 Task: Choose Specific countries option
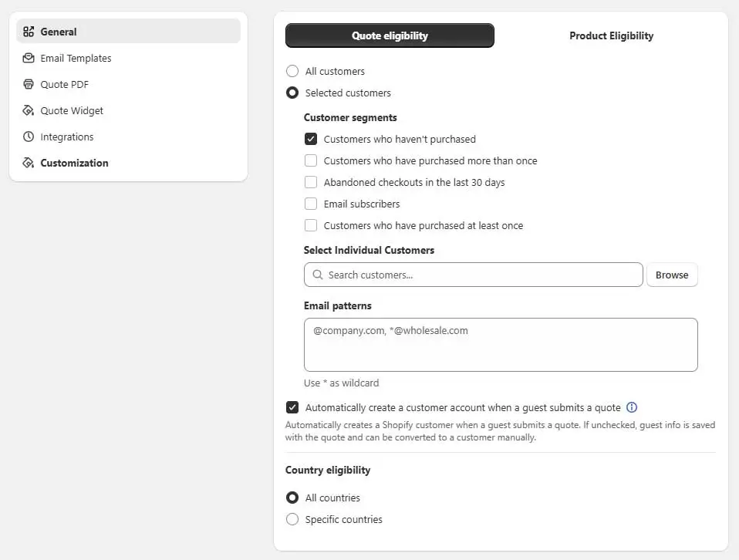click(292, 519)
